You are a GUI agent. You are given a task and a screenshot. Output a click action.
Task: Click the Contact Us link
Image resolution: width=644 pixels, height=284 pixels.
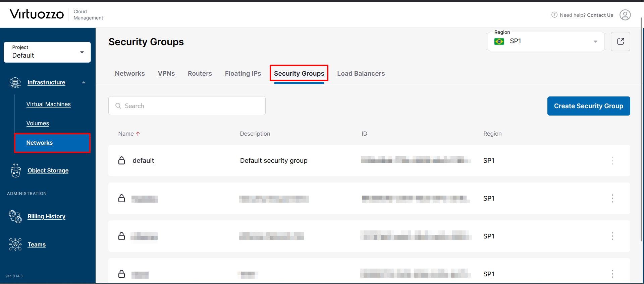point(600,15)
